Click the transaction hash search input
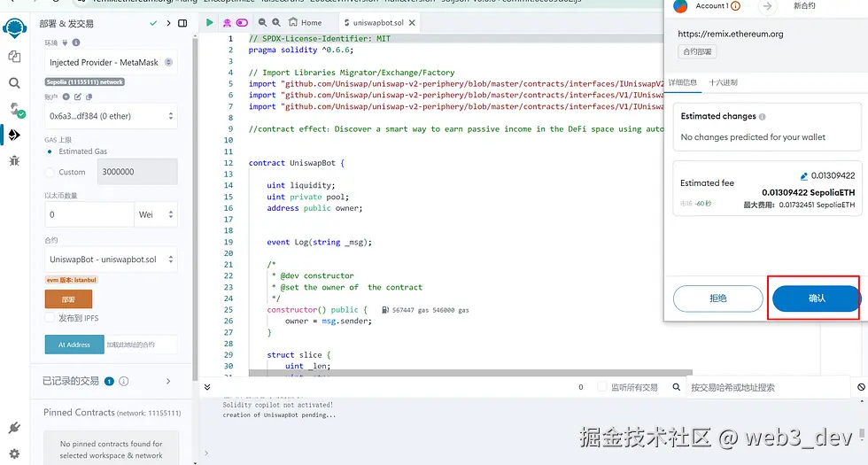868x465 pixels. pyautogui.click(x=768, y=387)
